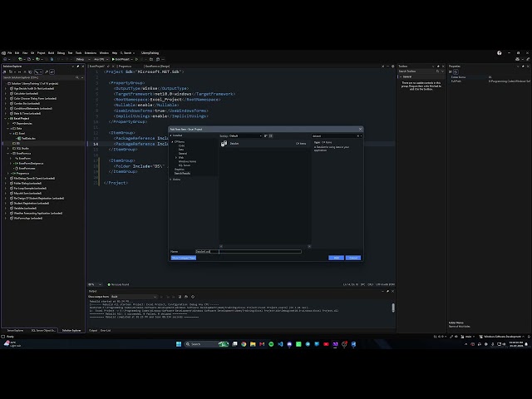Open the Any CPU platform dropdown
532x399 pixels.
point(101,59)
